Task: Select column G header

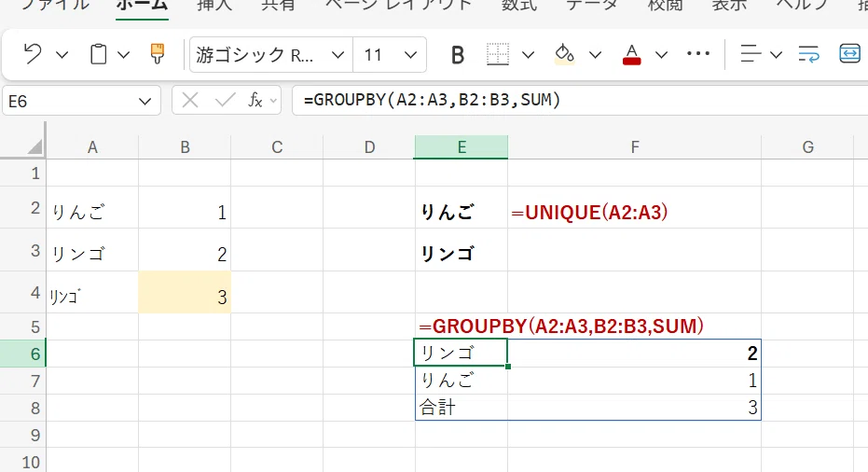Action: pyautogui.click(x=807, y=146)
